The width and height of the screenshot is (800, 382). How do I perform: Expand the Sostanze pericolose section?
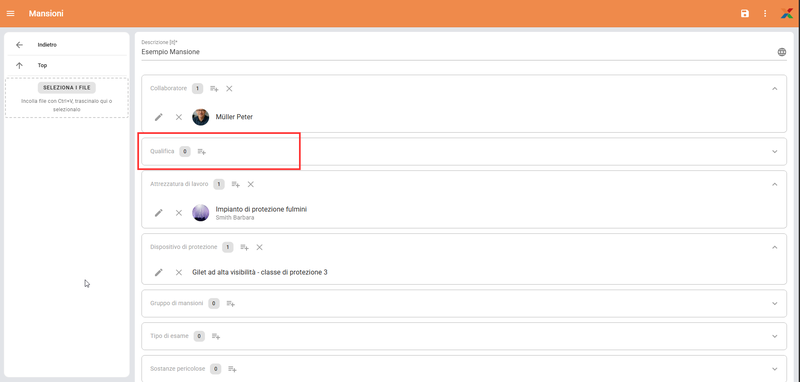(774, 368)
